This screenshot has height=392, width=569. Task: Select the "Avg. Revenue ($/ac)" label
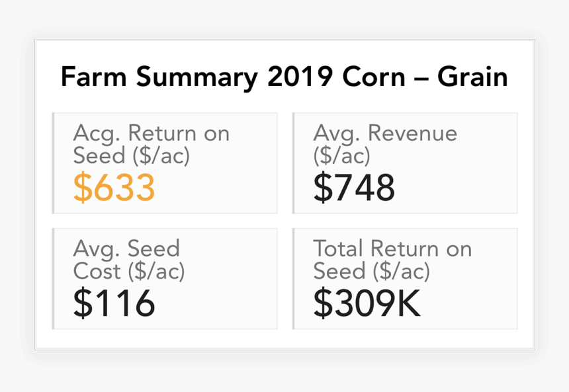pyautogui.click(x=385, y=144)
